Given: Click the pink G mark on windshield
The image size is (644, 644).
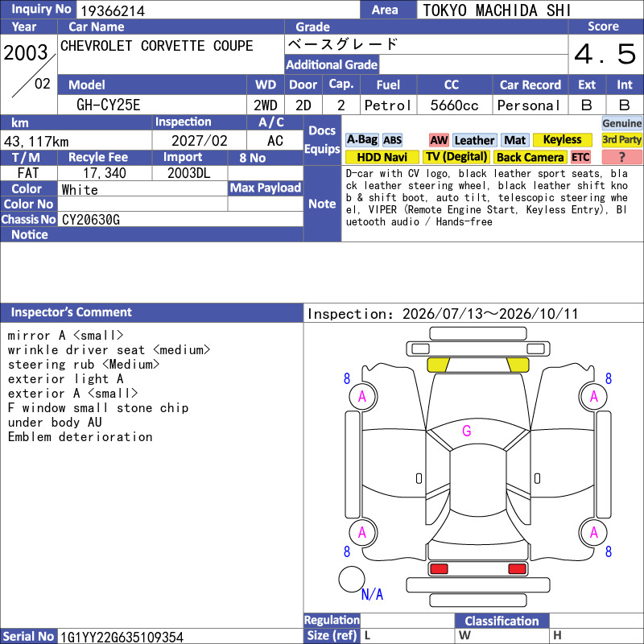Looking at the screenshot, I should pyautogui.click(x=467, y=431).
